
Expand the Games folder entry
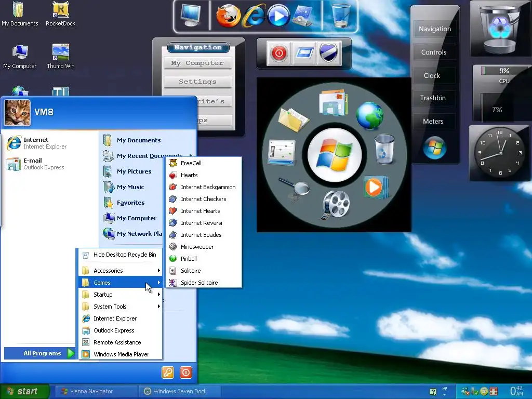tap(121, 283)
